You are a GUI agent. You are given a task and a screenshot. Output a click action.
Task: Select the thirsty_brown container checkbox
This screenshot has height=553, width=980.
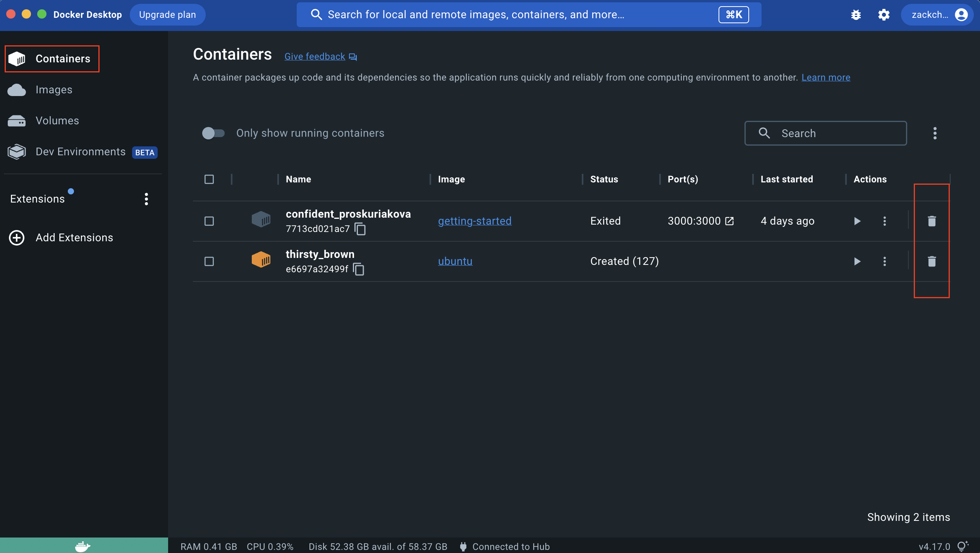209,261
